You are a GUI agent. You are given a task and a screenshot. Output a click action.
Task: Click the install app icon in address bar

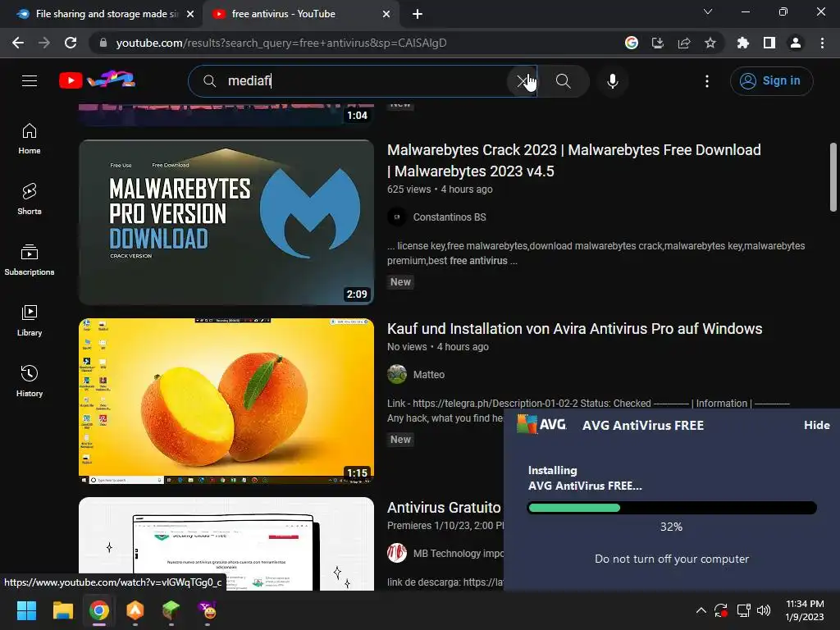[x=658, y=43]
